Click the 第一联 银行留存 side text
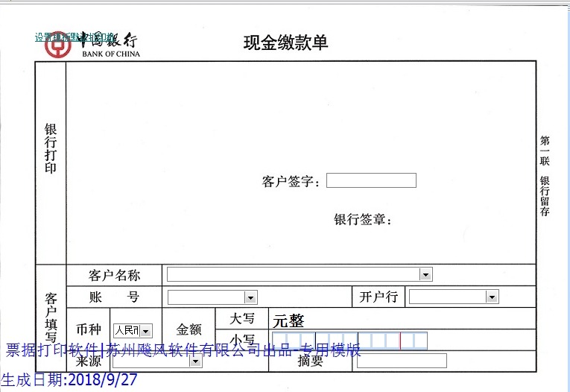The width and height of the screenshot is (570, 392). coord(545,176)
